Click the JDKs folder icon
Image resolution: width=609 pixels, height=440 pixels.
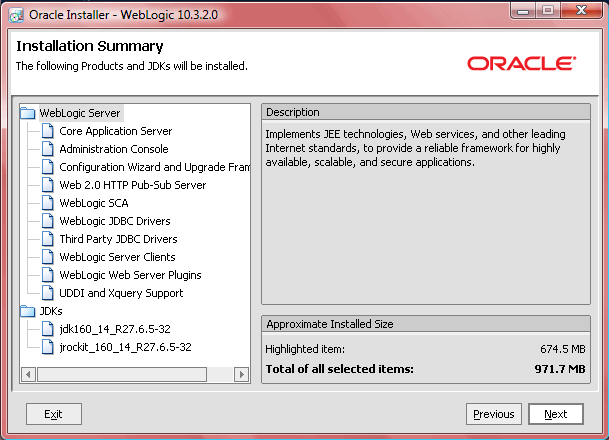(x=28, y=311)
